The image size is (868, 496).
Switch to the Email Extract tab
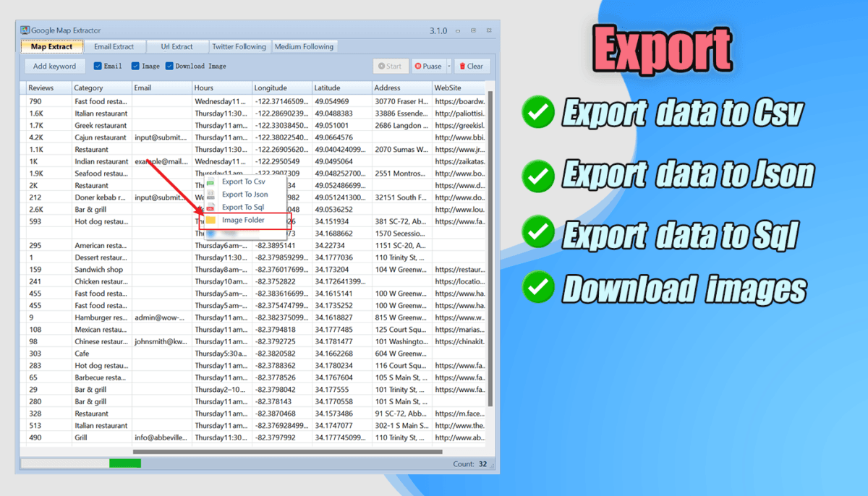point(114,47)
